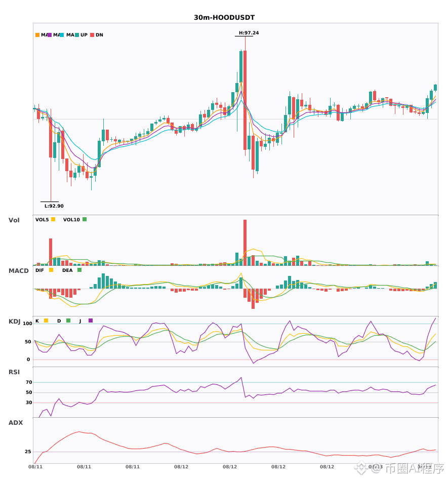Select the red DN legend swatch
Screen dimensions: 448x481
click(x=92, y=35)
